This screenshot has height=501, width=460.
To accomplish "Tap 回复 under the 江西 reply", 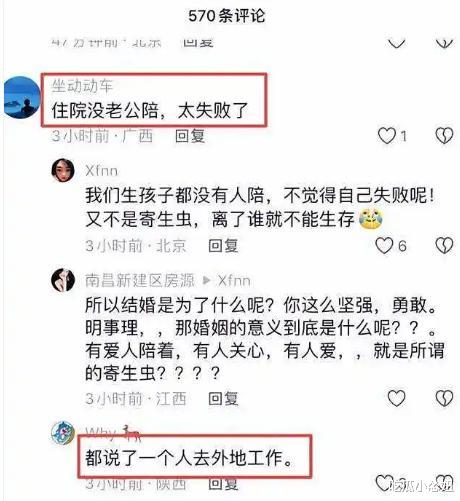I will (223, 399).
